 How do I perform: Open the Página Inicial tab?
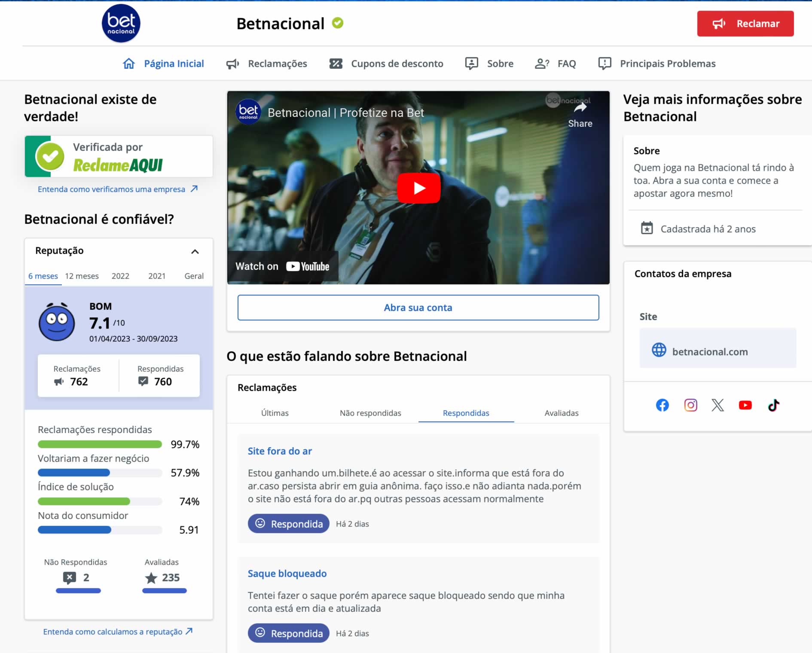coord(163,64)
